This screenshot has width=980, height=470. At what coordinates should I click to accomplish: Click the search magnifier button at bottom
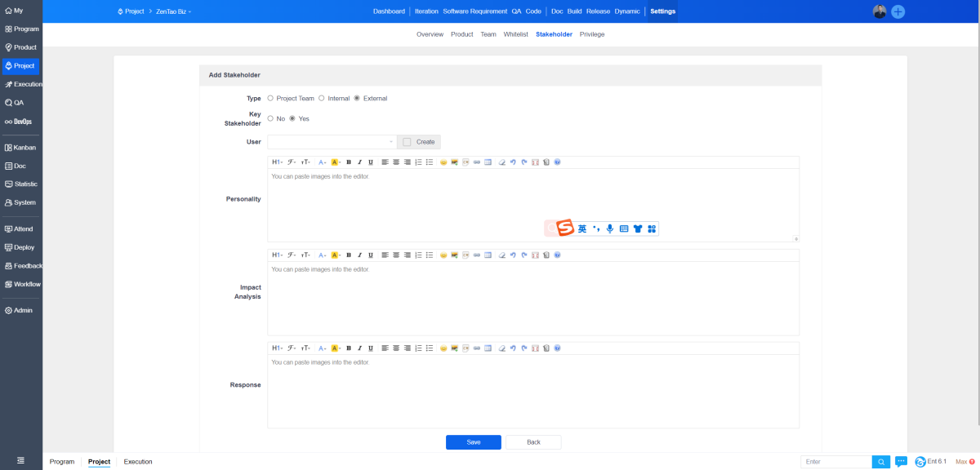(881, 462)
